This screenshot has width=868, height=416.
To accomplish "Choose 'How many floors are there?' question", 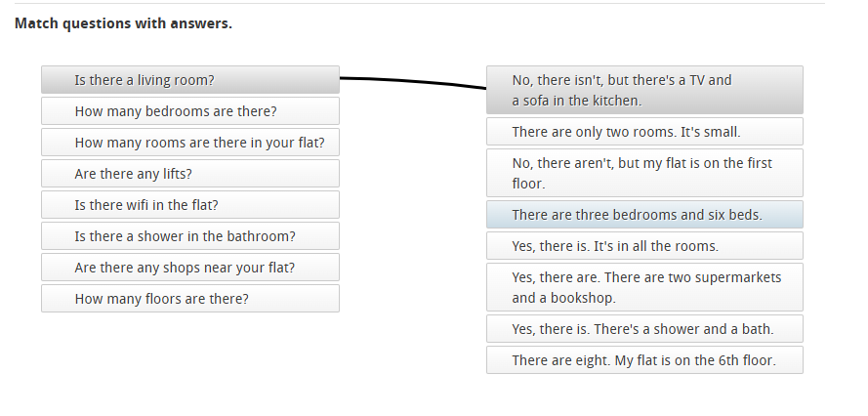I will (190, 299).
